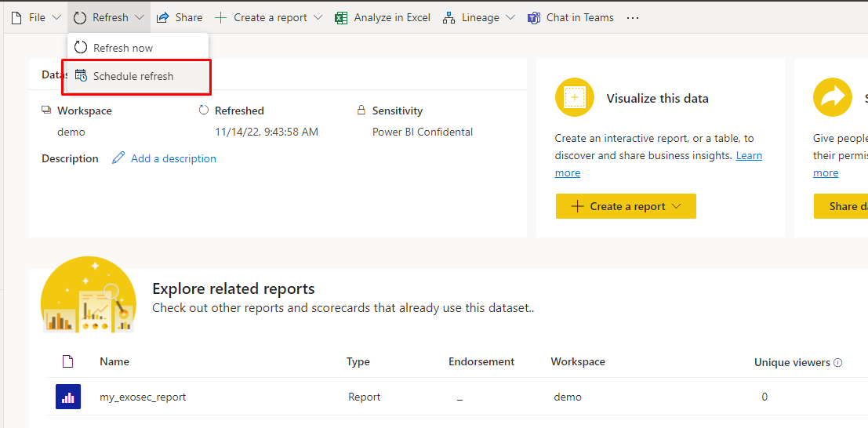The height and width of the screenshot is (428, 868).
Task: Open the my_exosec_report report name
Action: [x=143, y=397]
